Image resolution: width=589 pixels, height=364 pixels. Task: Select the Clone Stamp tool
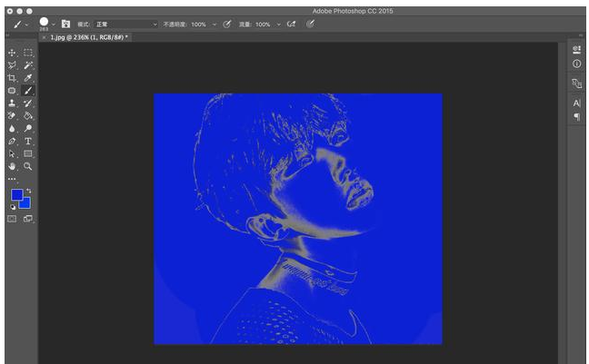click(12, 103)
